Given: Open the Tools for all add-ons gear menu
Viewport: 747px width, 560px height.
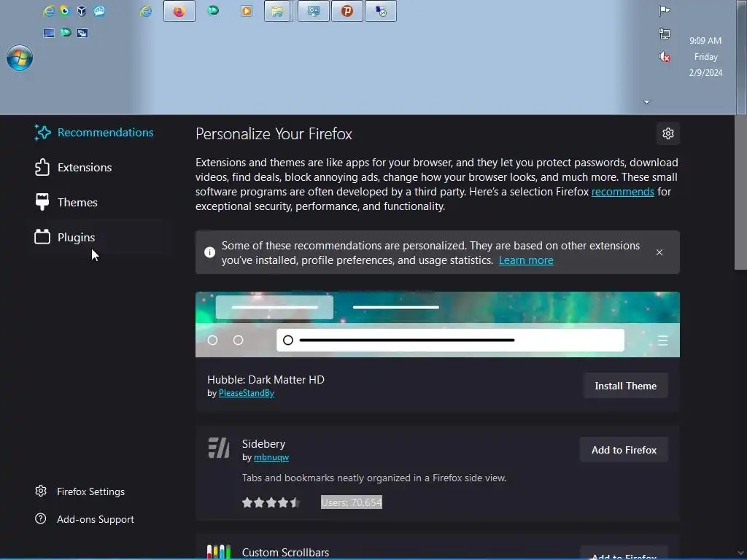Looking at the screenshot, I should click(668, 134).
